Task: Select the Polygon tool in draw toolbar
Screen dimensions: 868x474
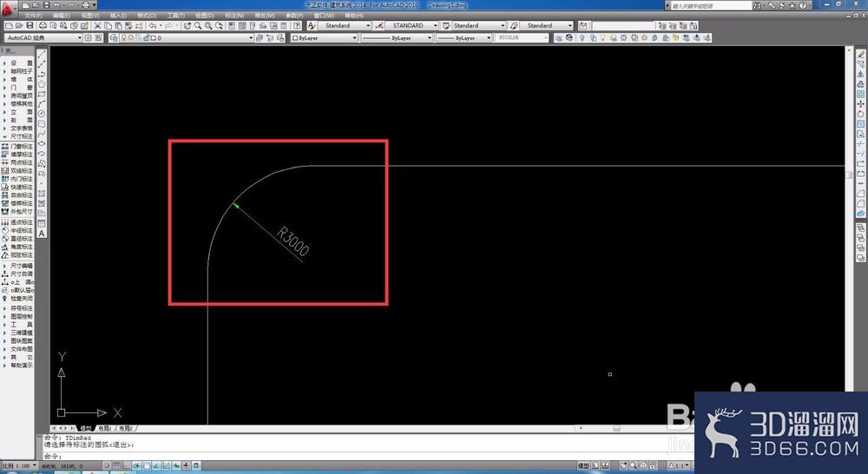Action: point(42,83)
